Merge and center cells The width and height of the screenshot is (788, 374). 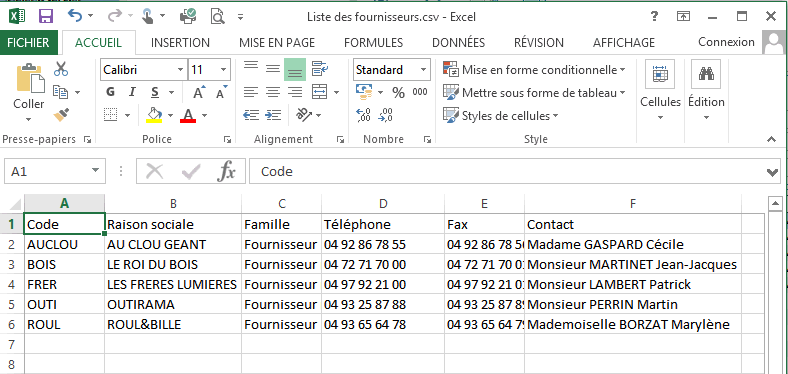320,92
